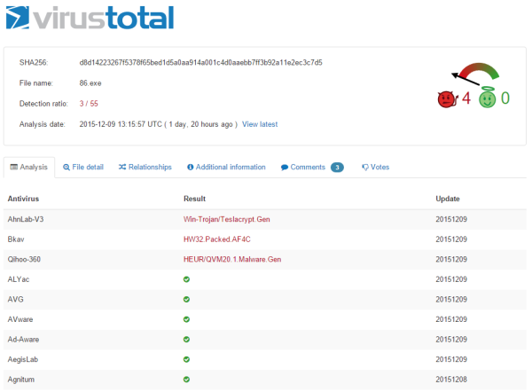Click the shuffle icon on Relationships
Screen dimensions: 532x392
(122, 167)
